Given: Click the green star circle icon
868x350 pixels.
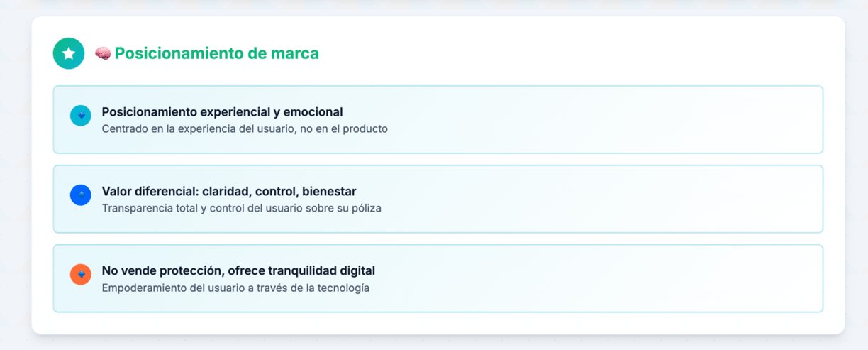Looking at the screenshot, I should pos(69,53).
